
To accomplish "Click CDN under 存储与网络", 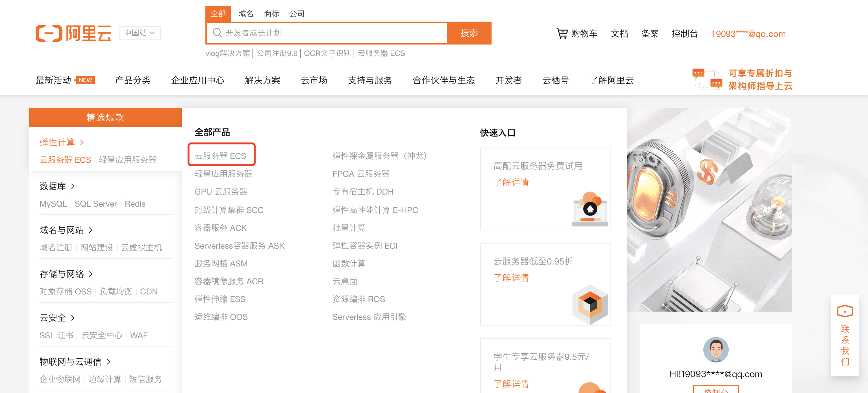I will point(148,292).
